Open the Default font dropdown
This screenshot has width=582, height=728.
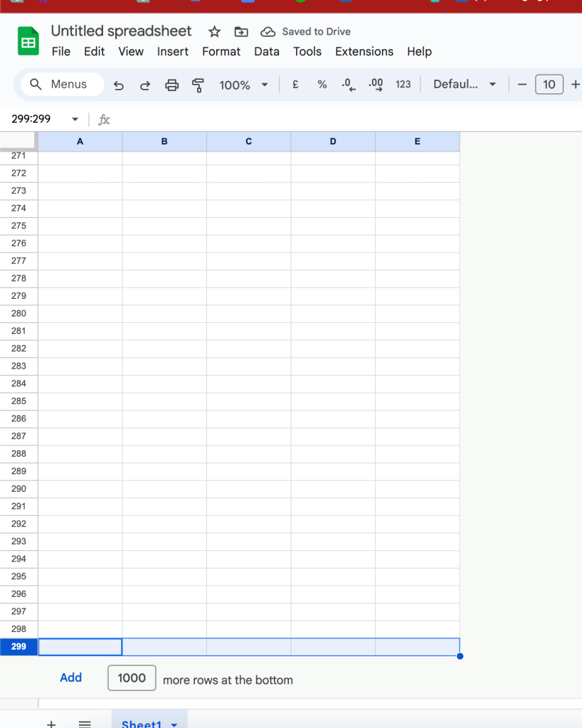465,85
